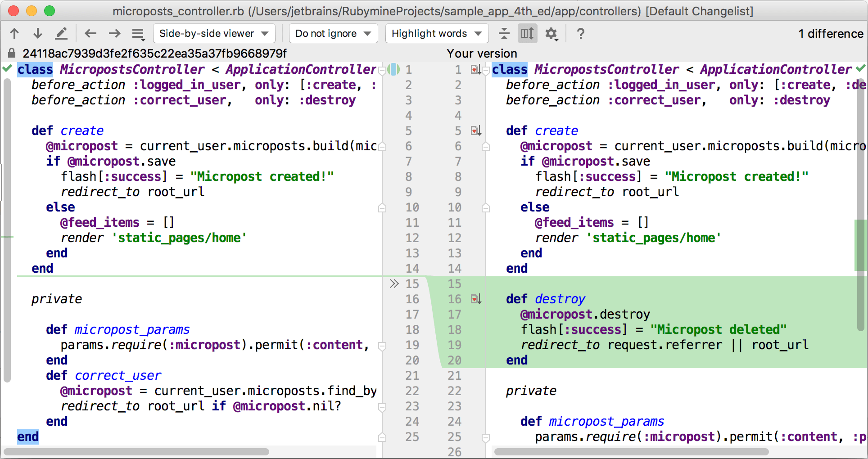Screen dimensions: 868x459
Task: Click 'def micropost_params' in right pane
Action: [x=592, y=421]
